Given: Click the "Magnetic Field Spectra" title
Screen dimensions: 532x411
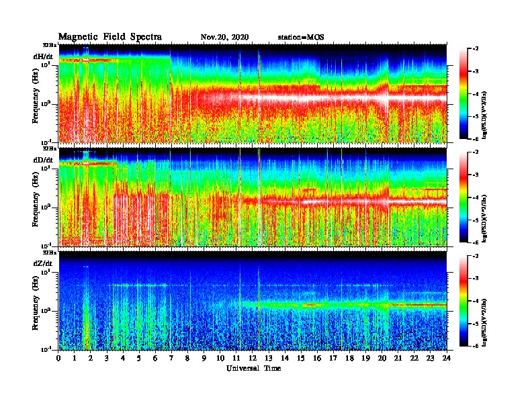Looking at the screenshot, I should coord(110,37).
